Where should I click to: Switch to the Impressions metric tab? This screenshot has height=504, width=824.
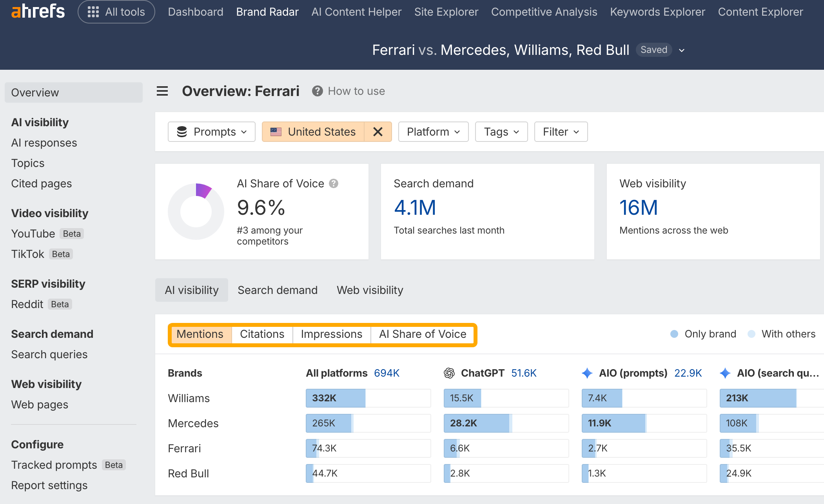tap(332, 334)
